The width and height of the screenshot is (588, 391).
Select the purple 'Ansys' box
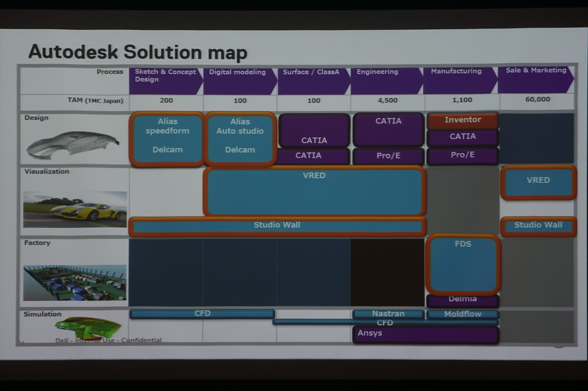(425, 334)
